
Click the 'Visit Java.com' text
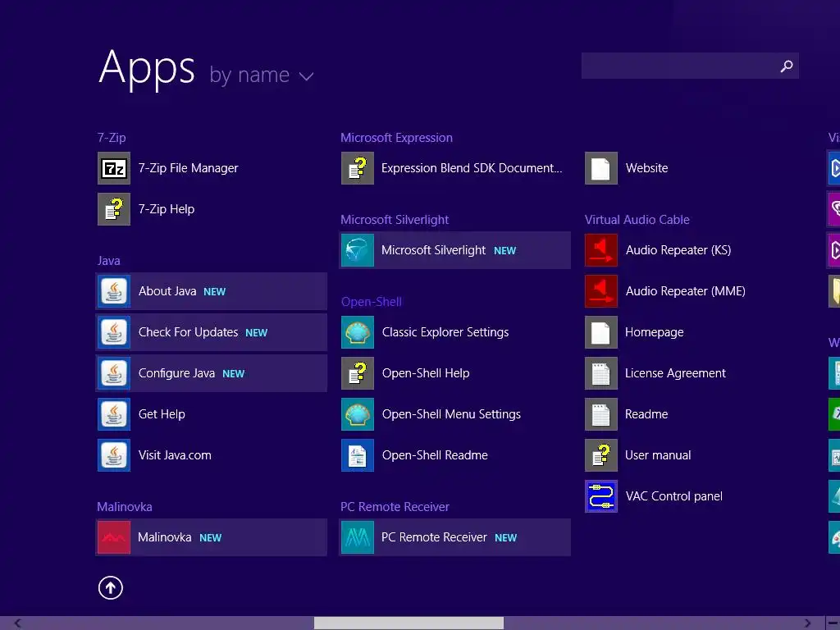175,455
